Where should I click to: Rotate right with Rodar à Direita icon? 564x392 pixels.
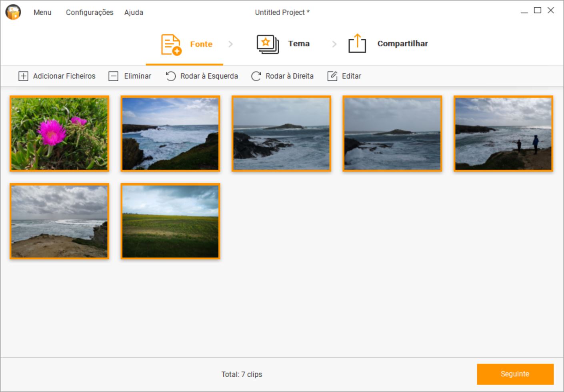tap(256, 76)
